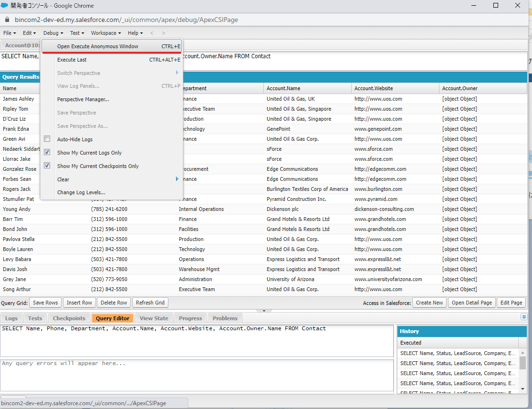Click the back navigation arrow beside Help
The height and width of the screenshot is (409, 532).
click(152, 33)
